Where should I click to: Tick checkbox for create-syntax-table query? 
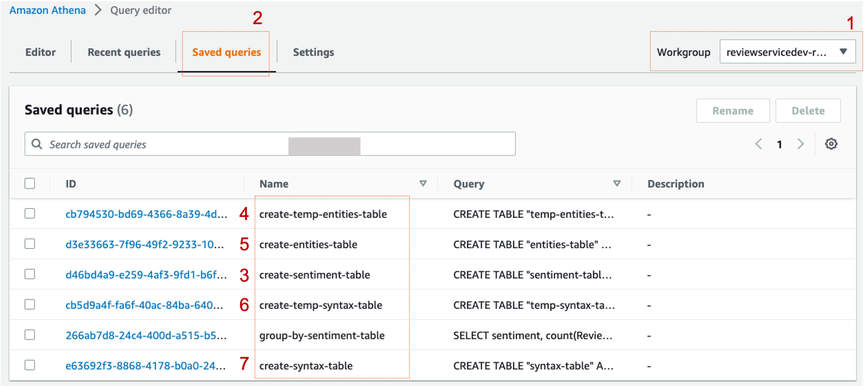30,365
